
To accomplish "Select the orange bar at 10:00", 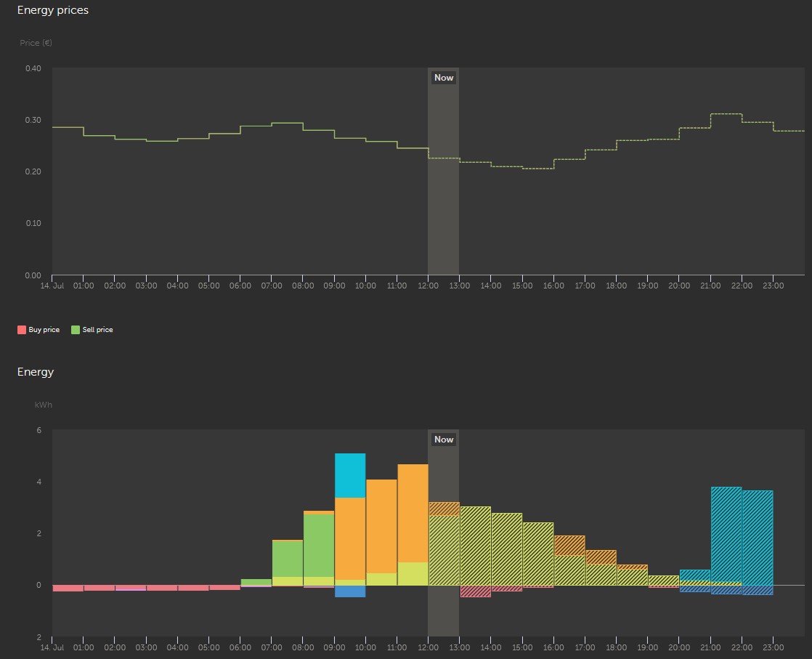I will (x=381, y=523).
